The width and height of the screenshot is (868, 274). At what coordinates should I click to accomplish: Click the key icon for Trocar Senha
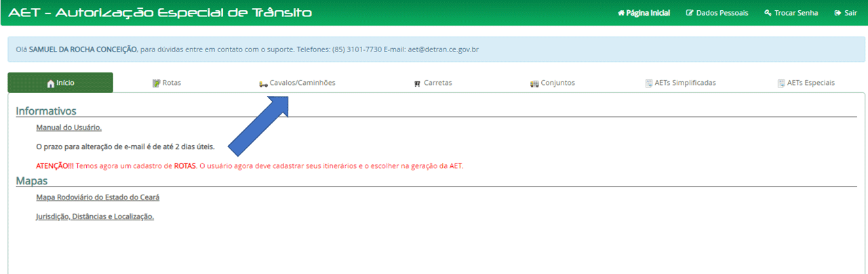coord(768,13)
